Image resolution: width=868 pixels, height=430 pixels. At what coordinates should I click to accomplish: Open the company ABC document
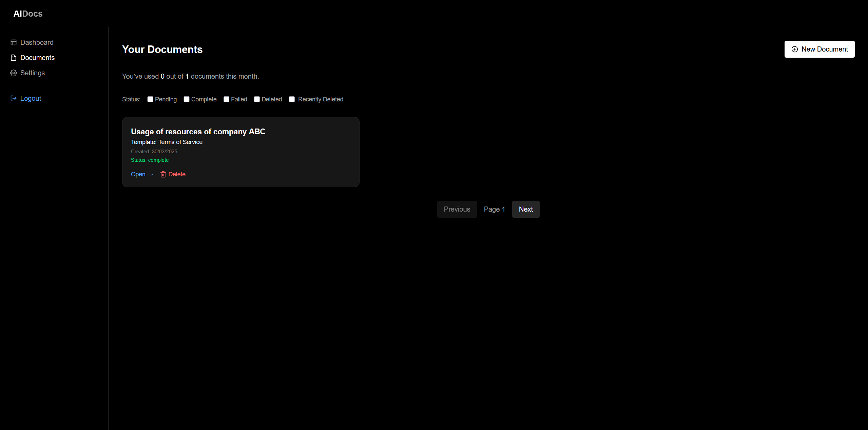click(137, 174)
